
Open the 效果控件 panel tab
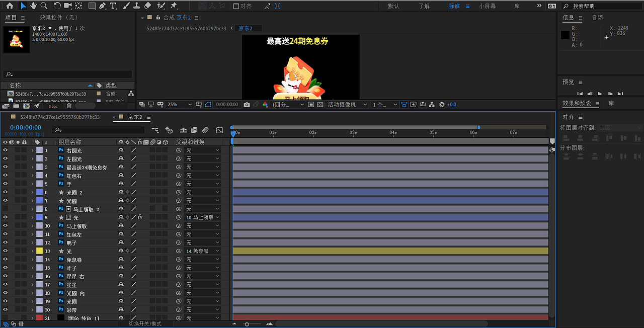pyautogui.click(x=58, y=18)
